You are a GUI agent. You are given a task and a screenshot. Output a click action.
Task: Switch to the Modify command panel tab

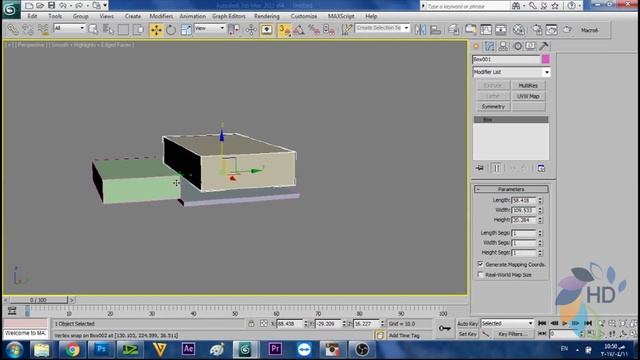(x=489, y=46)
